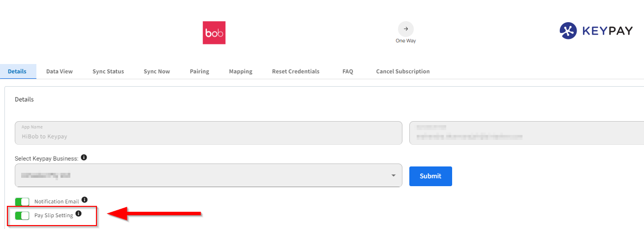Open info tooltip for Select Keypay Business
The width and height of the screenshot is (644, 229).
tap(84, 158)
